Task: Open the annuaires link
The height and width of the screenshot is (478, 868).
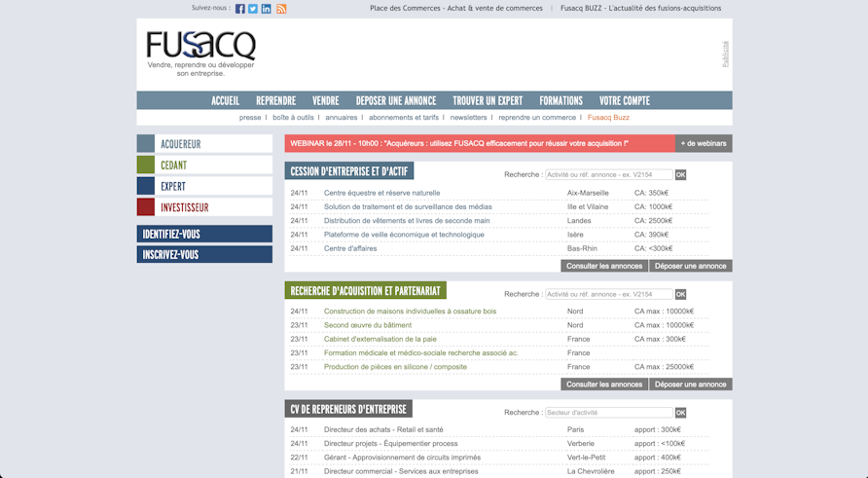Action: pyautogui.click(x=341, y=118)
